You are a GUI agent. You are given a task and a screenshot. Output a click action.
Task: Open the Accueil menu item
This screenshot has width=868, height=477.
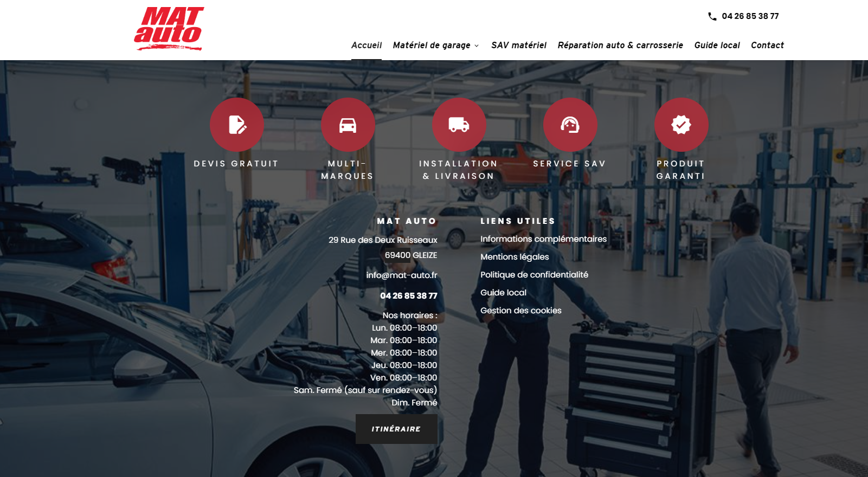click(x=367, y=45)
